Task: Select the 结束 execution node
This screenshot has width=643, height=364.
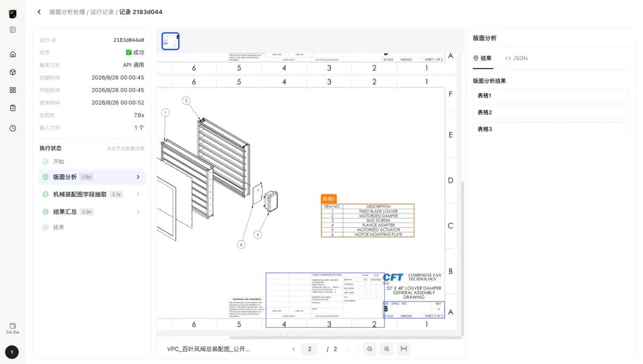Action: point(58,227)
